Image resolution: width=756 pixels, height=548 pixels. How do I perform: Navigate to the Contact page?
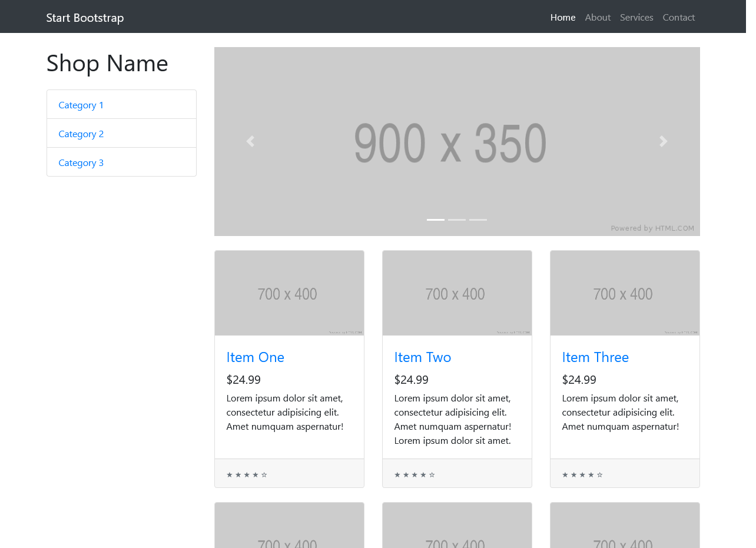[x=678, y=17]
